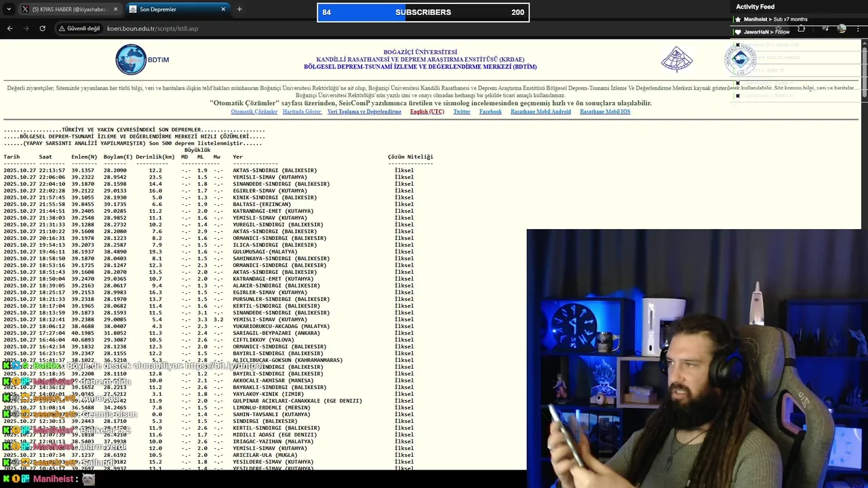Click the browser forward arrow

tap(26, 28)
